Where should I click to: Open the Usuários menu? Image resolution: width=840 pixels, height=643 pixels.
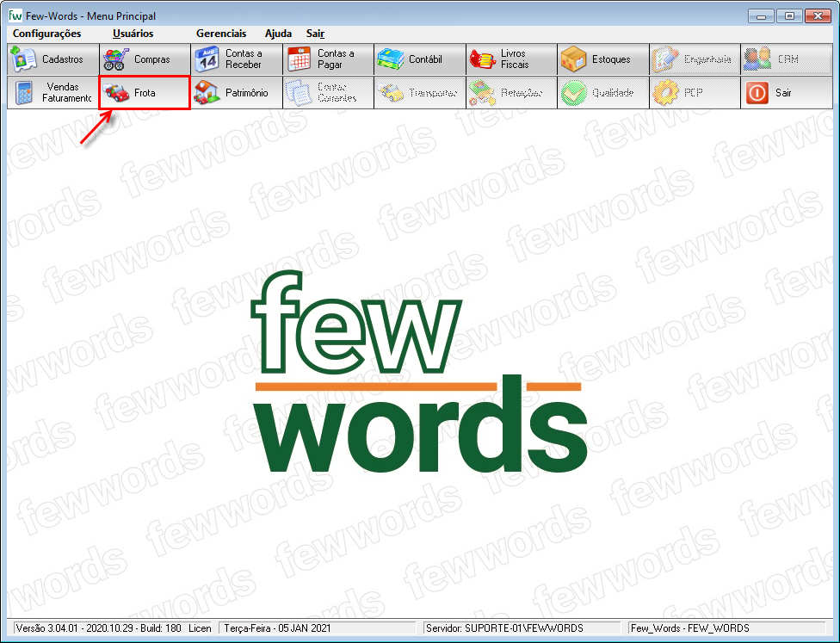133,34
